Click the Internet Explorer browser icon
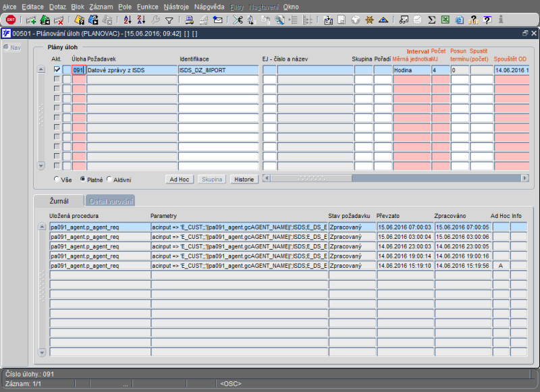Image resolution: width=540 pixels, height=392 pixels. coord(460,20)
